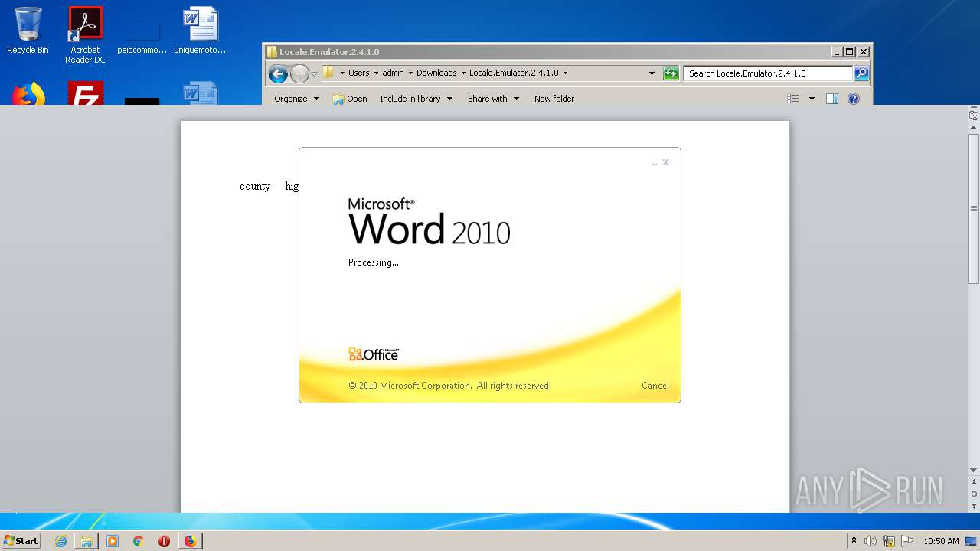Close the Word splash screen
The height and width of the screenshot is (551, 980).
pyautogui.click(x=666, y=162)
